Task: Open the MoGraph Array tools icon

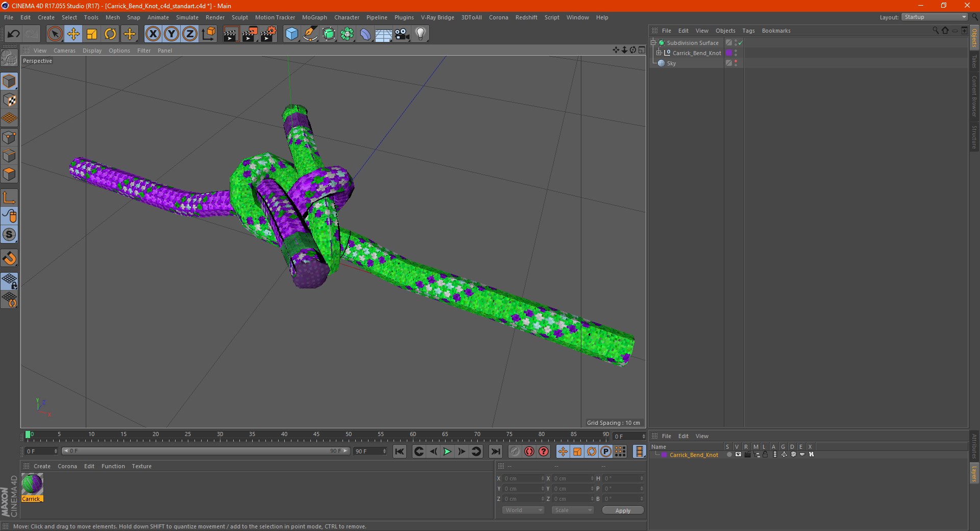Action: 347,34
